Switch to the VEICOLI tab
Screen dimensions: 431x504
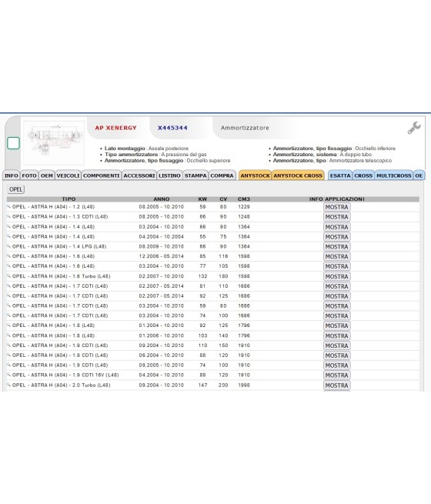(68, 175)
